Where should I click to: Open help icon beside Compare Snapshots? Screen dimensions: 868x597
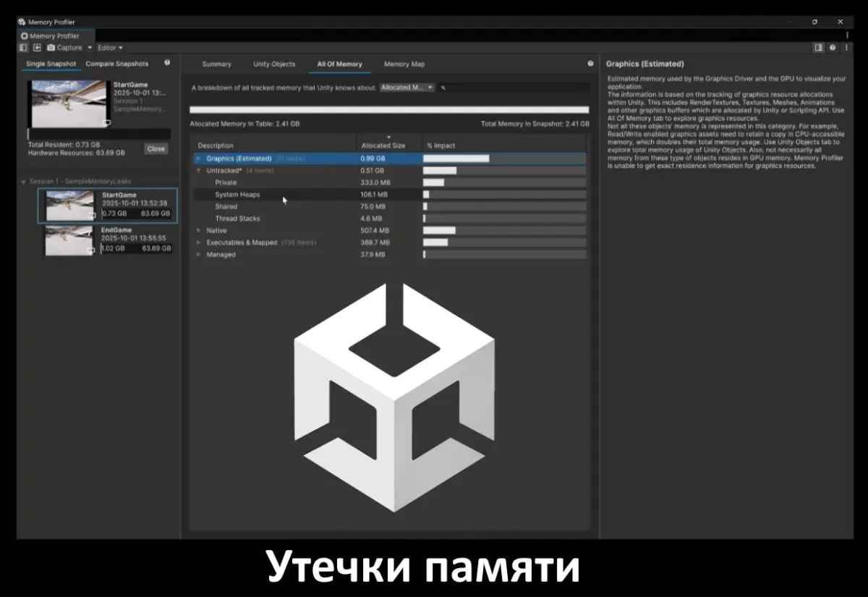pos(167,63)
